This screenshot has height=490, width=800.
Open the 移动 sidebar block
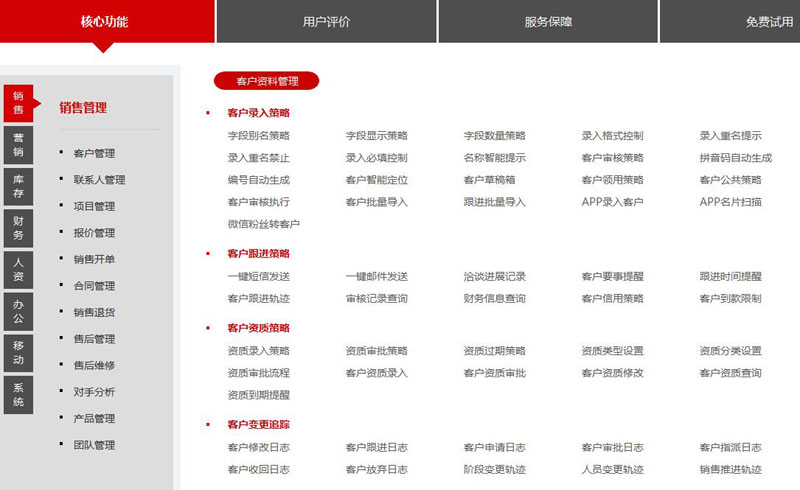(18, 352)
